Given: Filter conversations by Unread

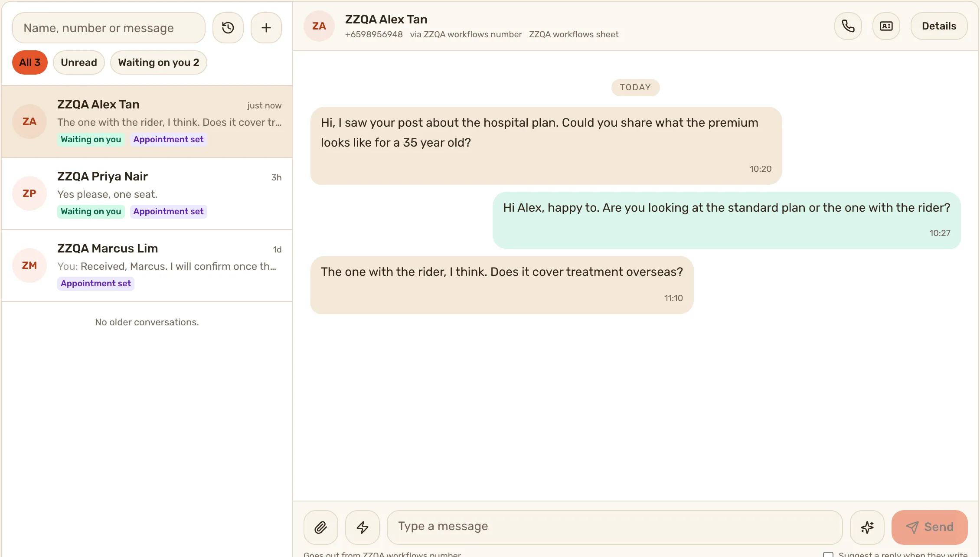Looking at the screenshot, I should pos(79,62).
